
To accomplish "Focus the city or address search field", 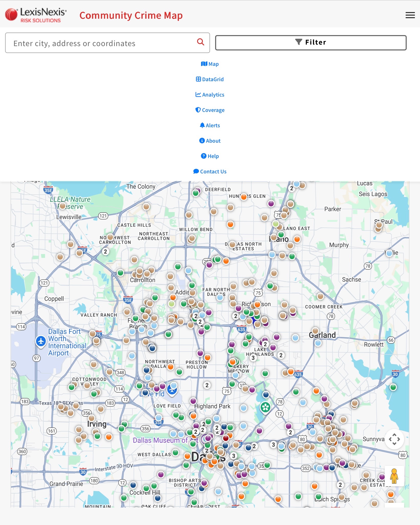I will coord(102,43).
